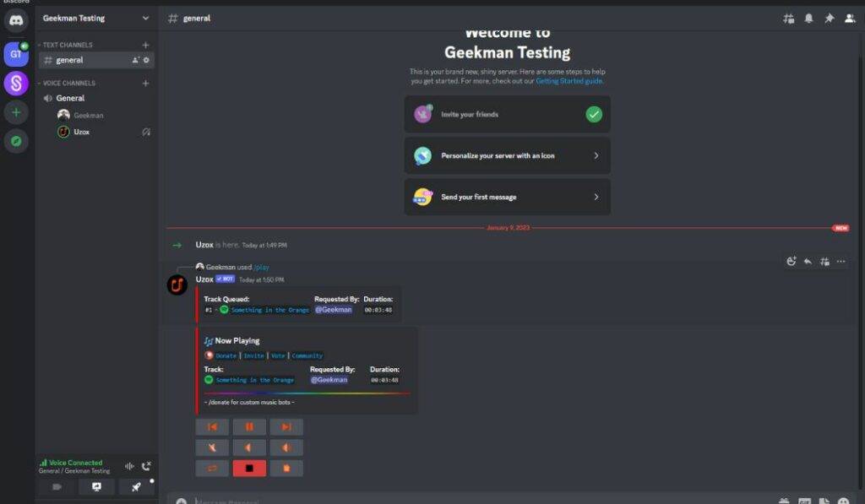
Task: Open Explore Discoverable Servers compass icon
Action: (16, 141)
